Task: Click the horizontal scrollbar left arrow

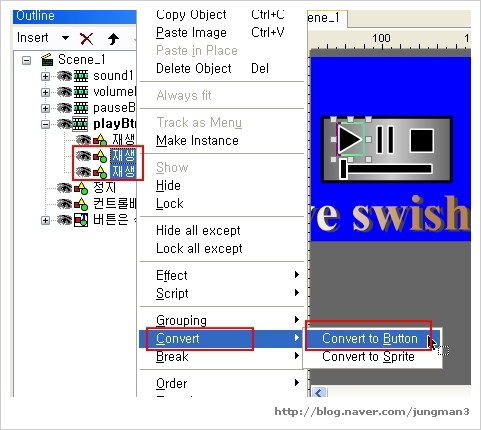Action: pos(319,393)
